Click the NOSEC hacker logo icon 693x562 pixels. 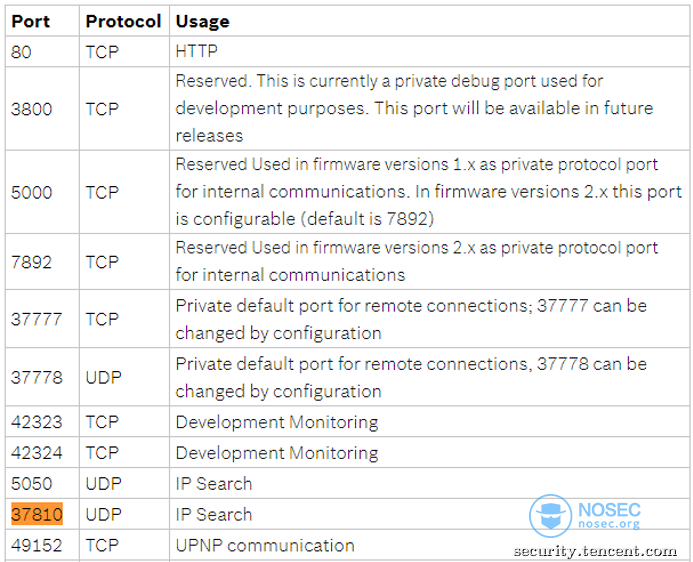point(550,516)
